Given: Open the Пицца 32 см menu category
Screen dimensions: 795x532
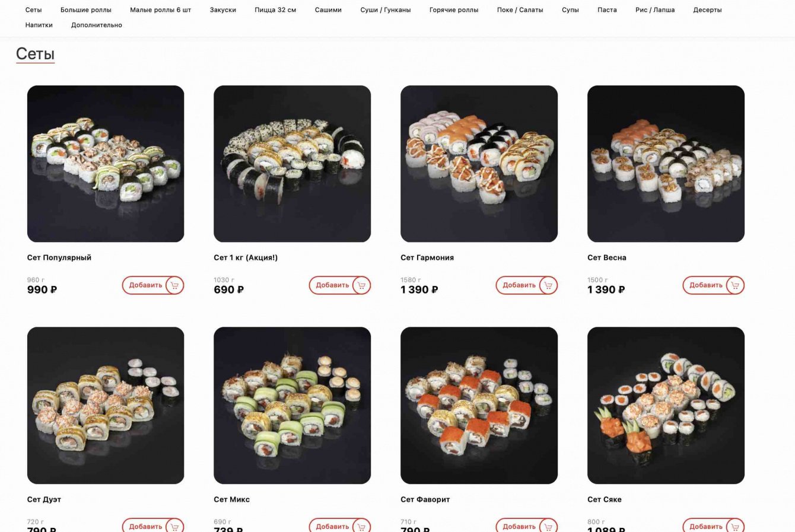Looking at the screenshot, I should click(x=275, y=10).
